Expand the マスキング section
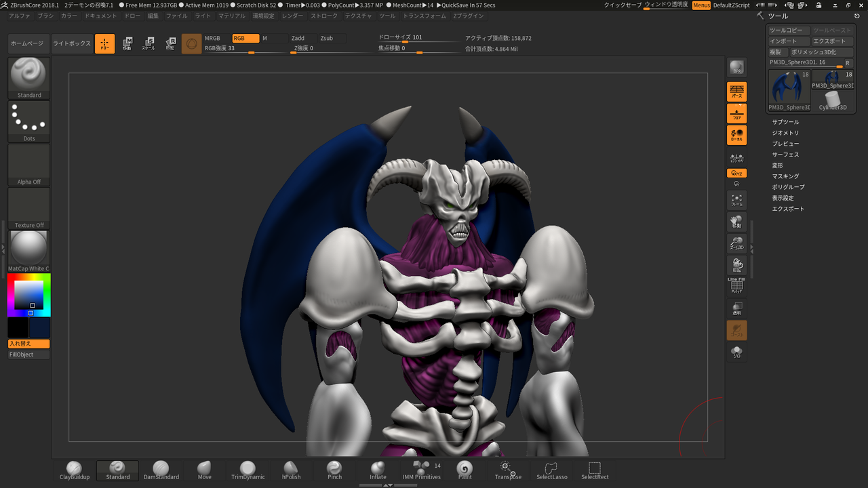This screenshot has height=488, width=868. (x=785, y=176)
